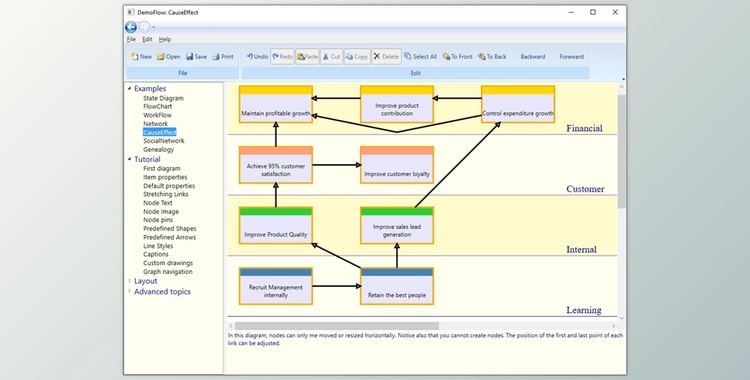
Task: Select Recruit Management internally node
Action: point(276,286)
